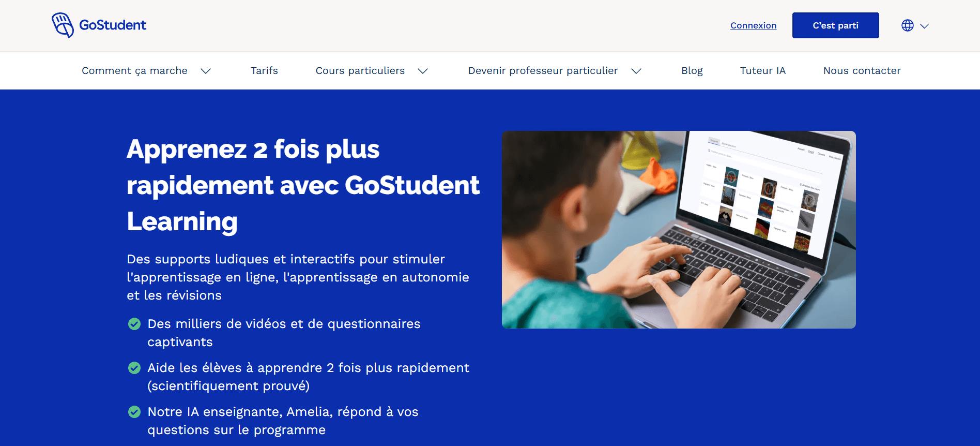Expand the 'Devenir professeur particulier' chevron
The height and width of the screenshot is (446, 980).
coord(636,71)
